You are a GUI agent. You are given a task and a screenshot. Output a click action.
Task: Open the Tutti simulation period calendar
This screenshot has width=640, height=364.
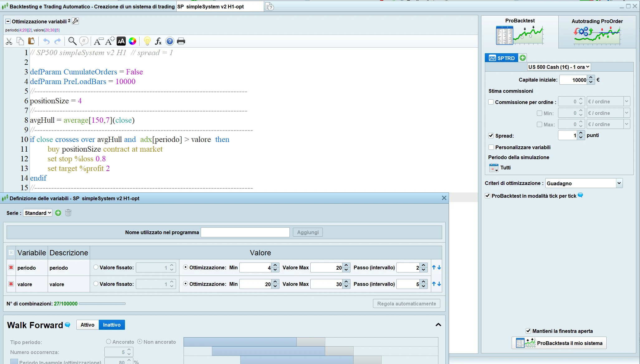click(x=494, y=168)
